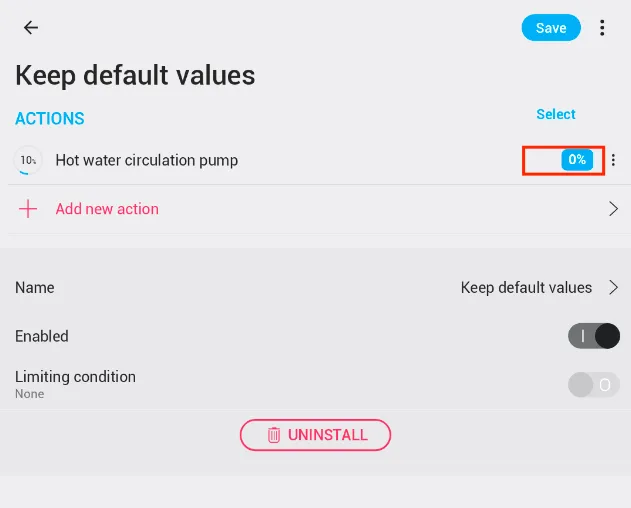This screenshot has width=631, height=508.
Task: Click the Keep default values page title
Action: (x=135, y=75)
